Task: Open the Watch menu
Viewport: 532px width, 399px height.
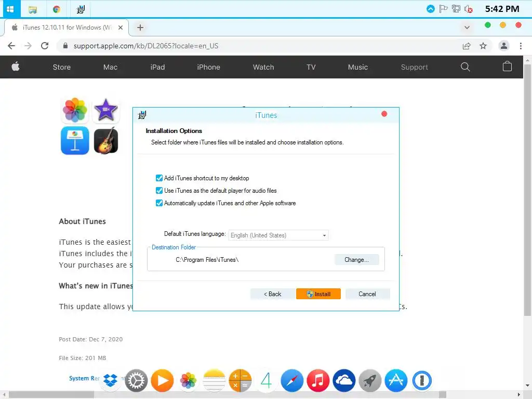Action: [263, 67]
